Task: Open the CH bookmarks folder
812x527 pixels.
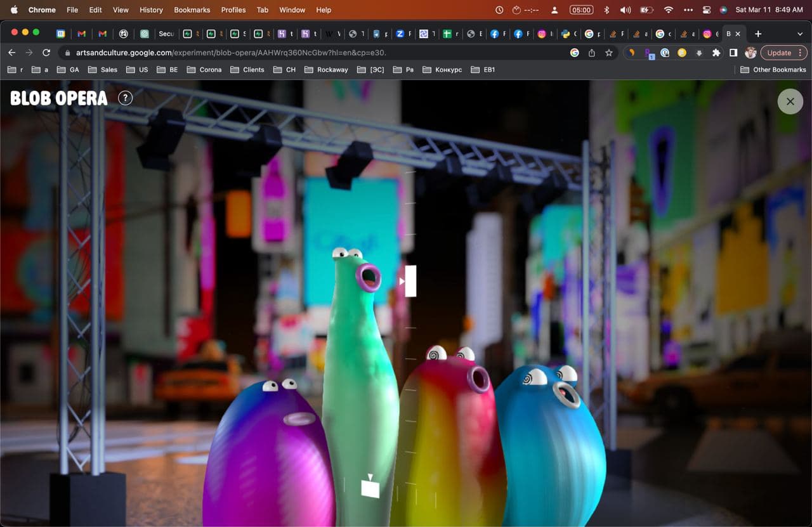Action: (284, 70)
